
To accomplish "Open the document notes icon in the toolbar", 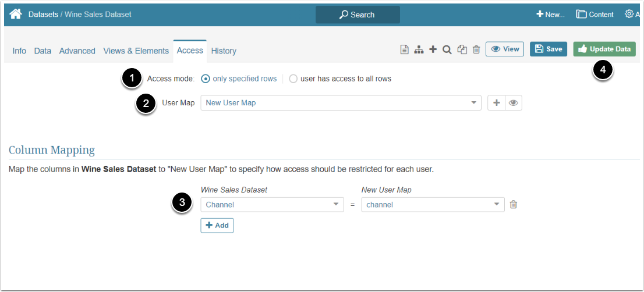I will tap(404, 50).
